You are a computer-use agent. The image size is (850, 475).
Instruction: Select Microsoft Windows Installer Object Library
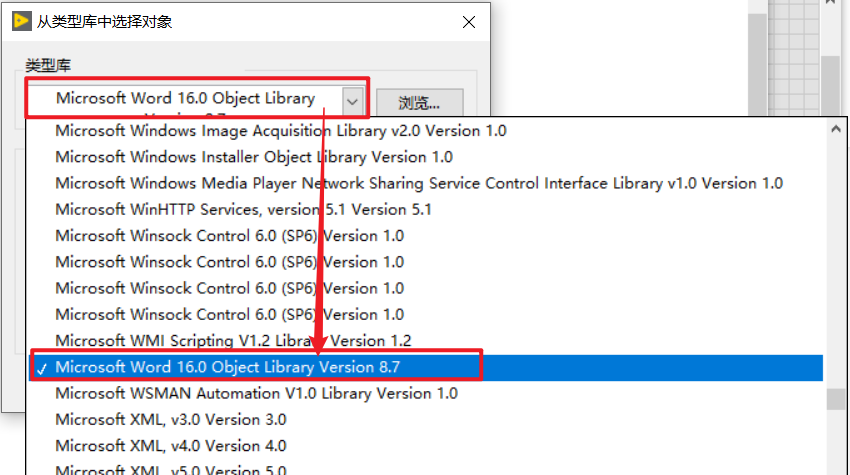254,157
